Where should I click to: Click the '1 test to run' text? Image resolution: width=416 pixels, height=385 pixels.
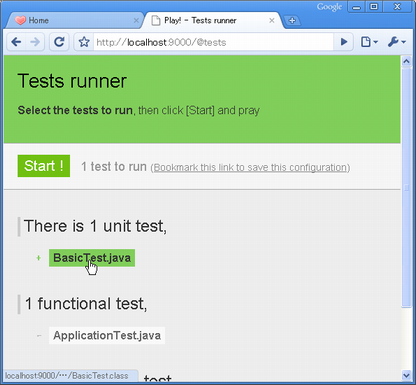point(114,166)
